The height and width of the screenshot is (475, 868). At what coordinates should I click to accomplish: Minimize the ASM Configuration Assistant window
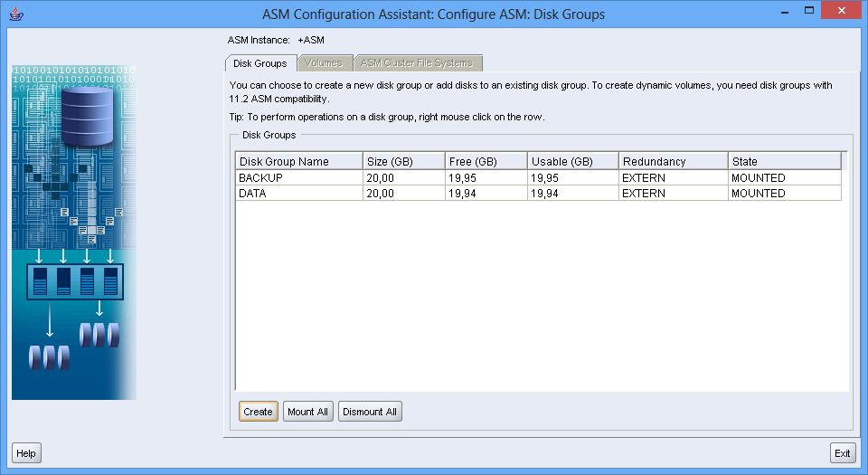pyautogui.click(x=785, y=11)
